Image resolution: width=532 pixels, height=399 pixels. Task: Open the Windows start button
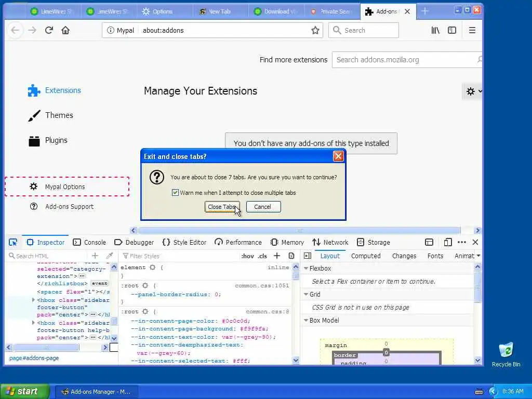(x=24, y=392)
